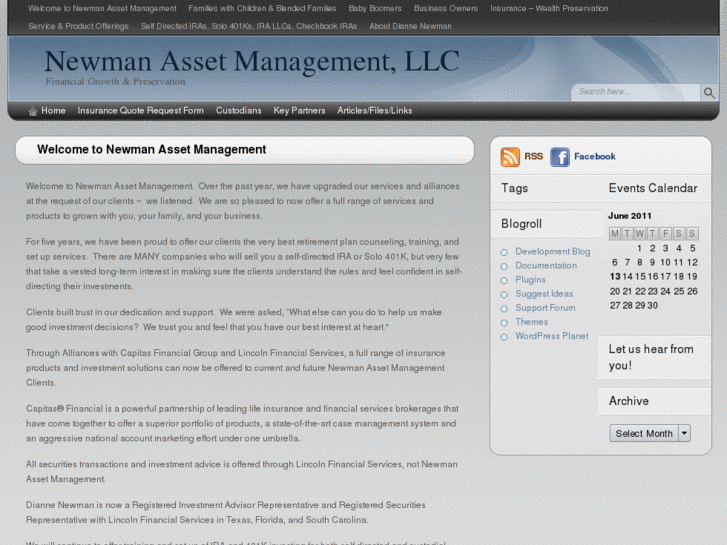Viewport: 727px width, 545px height.
Task: Click the search magnifier button
Action: tap(709, 93)
